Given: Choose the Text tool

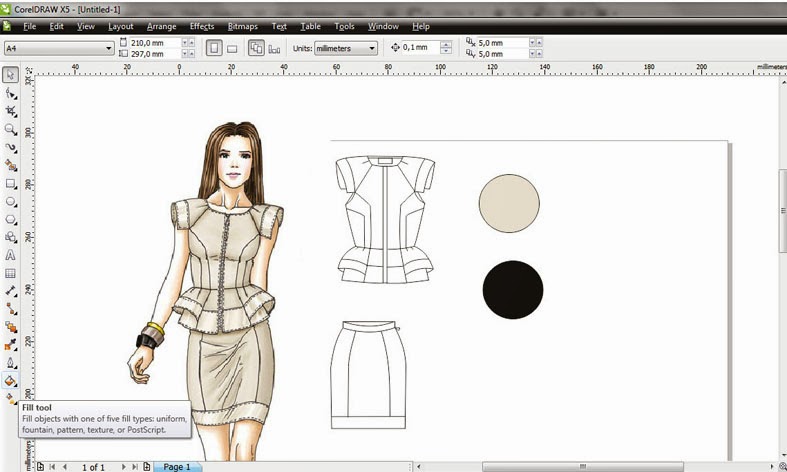Looking at the screenshot, I should tap(10, 255).
